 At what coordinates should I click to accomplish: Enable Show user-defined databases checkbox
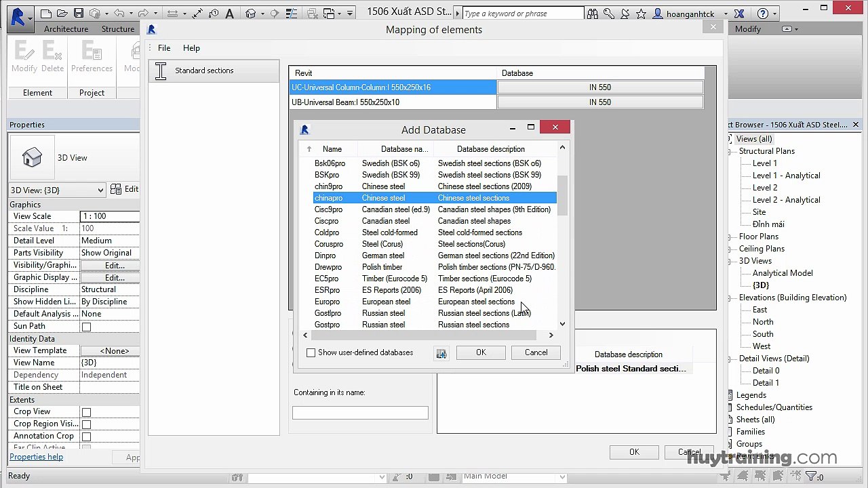pos(311,352)
